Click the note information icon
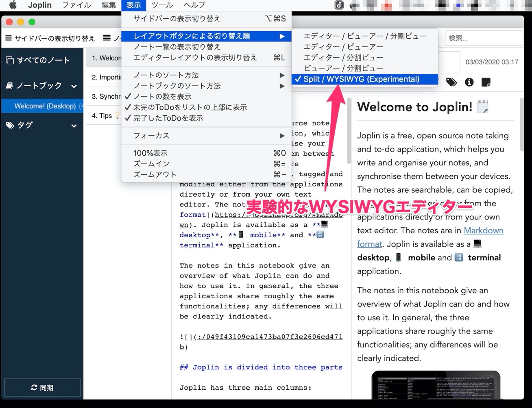This screenshot has width=532, height=408. pyautogui.click(x=469, y=82)
